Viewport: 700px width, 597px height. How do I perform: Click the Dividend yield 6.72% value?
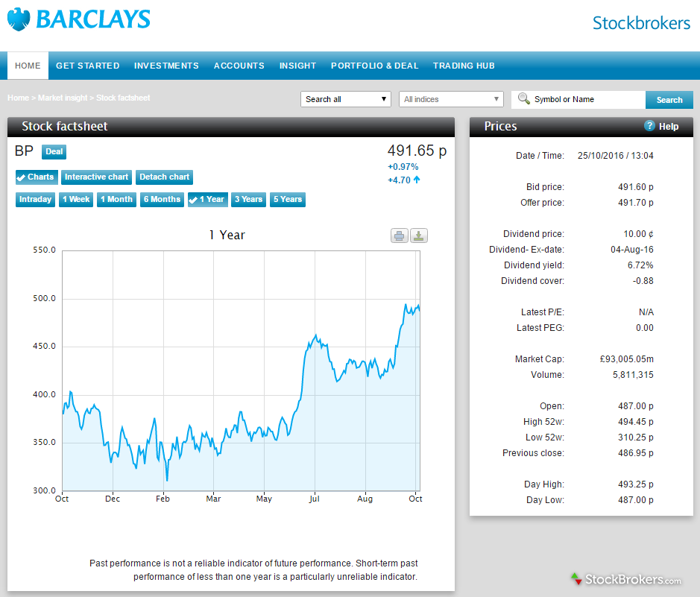tap(640, 265)
